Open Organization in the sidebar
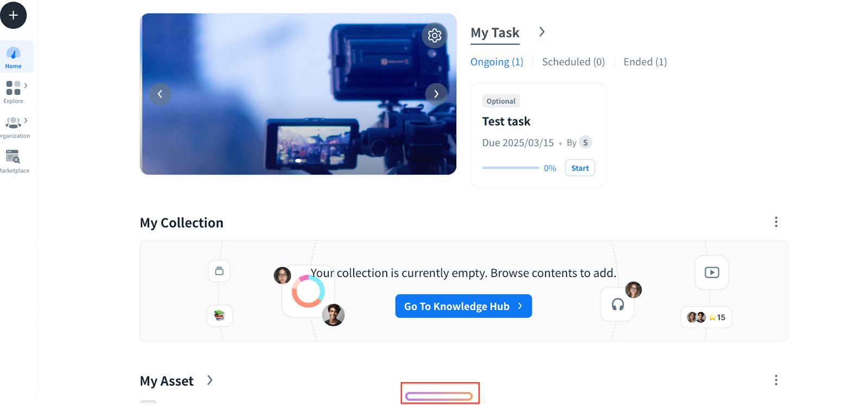Screen dimensions: 868x405 pos(14,127)
